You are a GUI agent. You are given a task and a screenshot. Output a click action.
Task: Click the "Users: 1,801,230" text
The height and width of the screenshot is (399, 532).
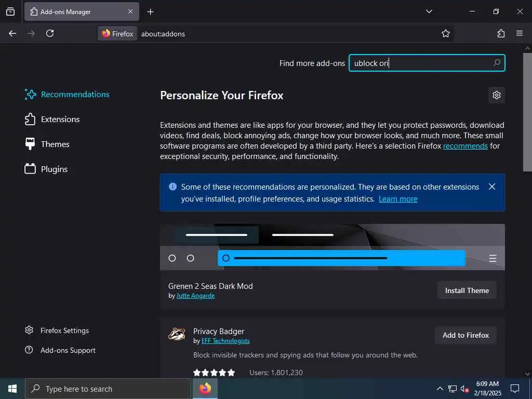click(x=276, y=373)
